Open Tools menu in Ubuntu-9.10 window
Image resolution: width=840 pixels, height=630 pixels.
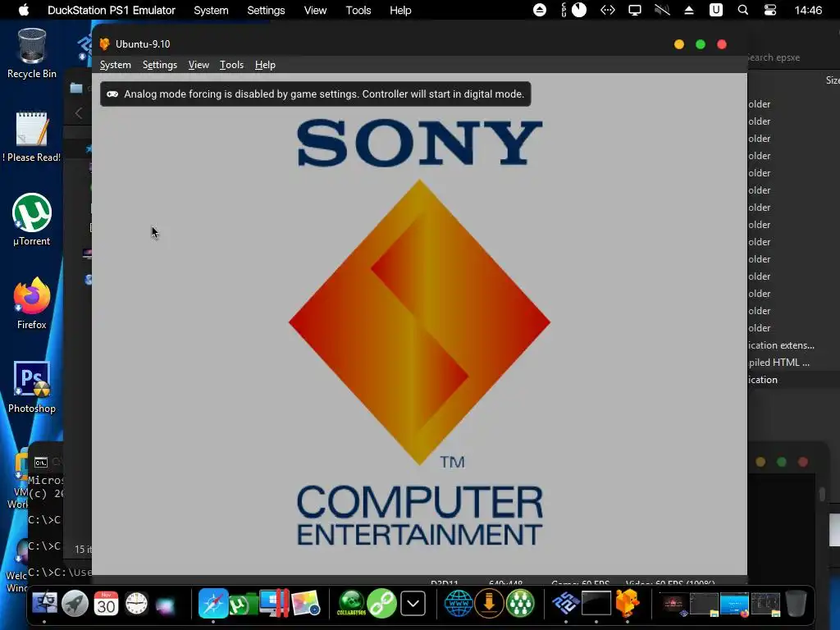coord(231,65)
